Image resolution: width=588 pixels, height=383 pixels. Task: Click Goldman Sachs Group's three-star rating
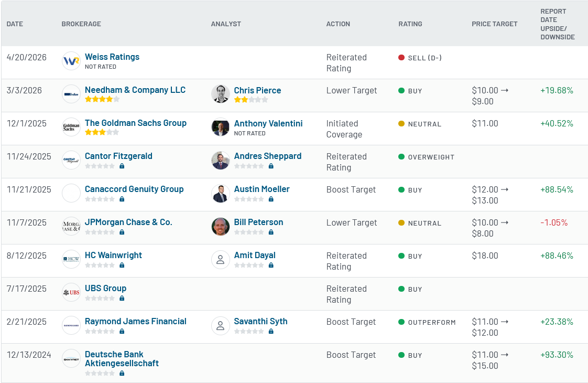[x=102, y=132]
